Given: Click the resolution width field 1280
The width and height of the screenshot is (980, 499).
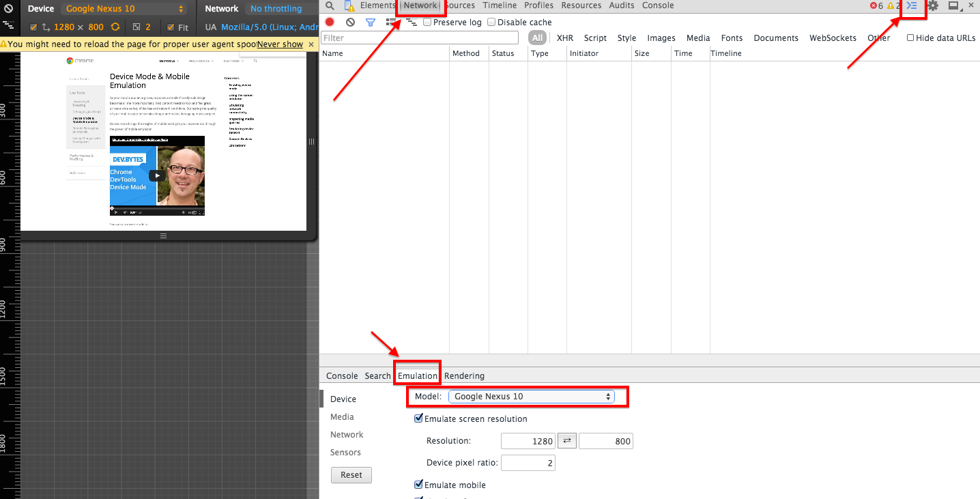Looking at the screenshot, I should pyautogui.click(x=528, y=442).
